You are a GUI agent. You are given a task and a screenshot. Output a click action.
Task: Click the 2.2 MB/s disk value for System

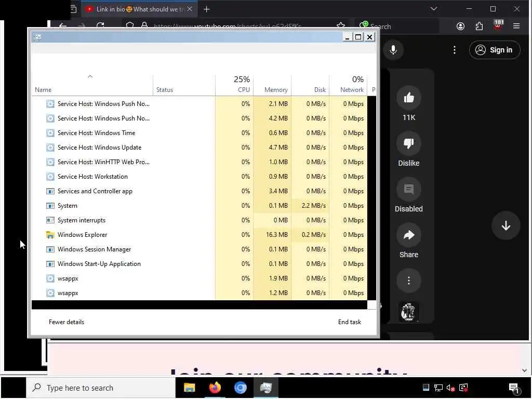(x=311, y=206)
